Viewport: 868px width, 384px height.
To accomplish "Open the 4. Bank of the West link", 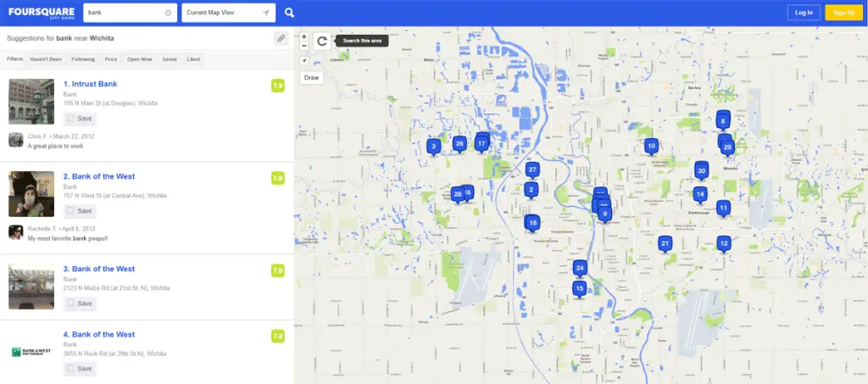I will tap(99, 335).
